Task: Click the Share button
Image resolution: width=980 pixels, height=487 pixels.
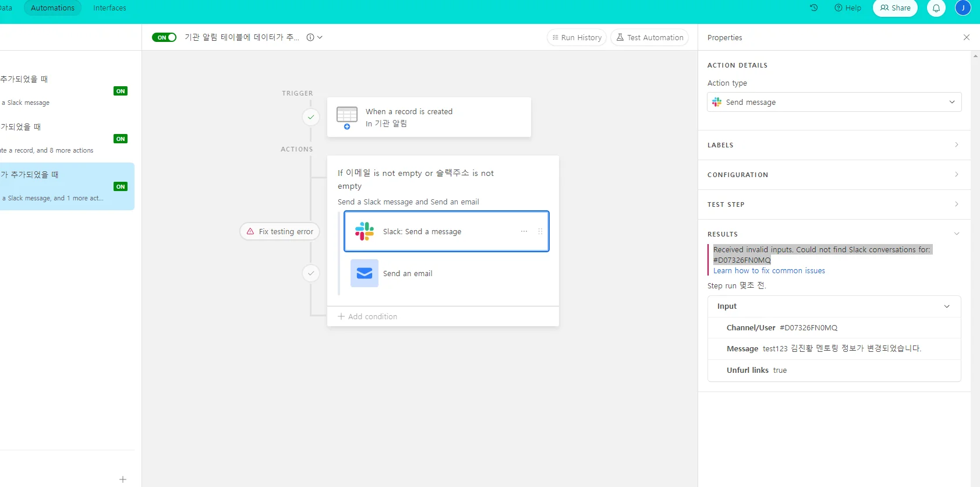Action: point(895,8)
